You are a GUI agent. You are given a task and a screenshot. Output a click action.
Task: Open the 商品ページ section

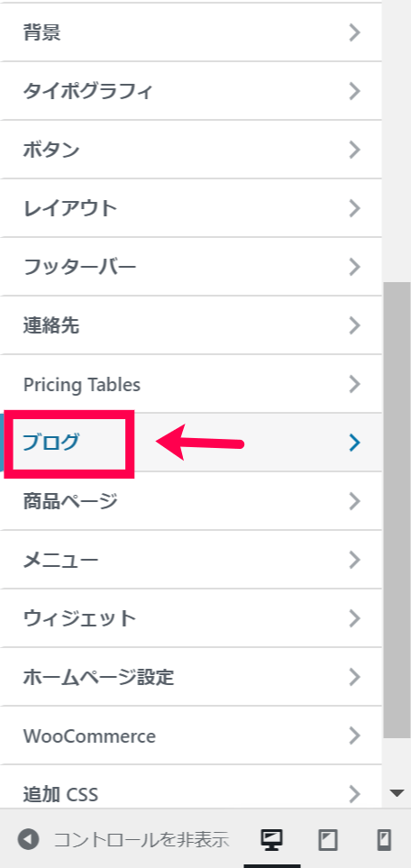[x=191, y=501]
